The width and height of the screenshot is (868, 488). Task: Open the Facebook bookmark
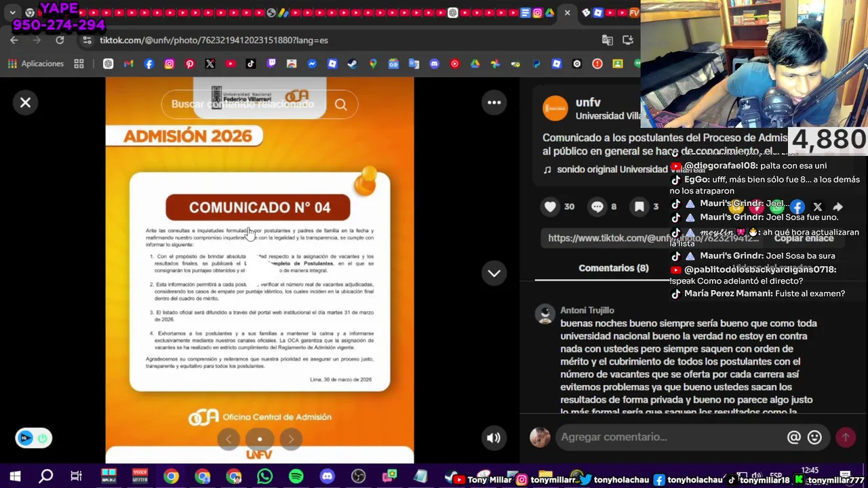point(149,64)
